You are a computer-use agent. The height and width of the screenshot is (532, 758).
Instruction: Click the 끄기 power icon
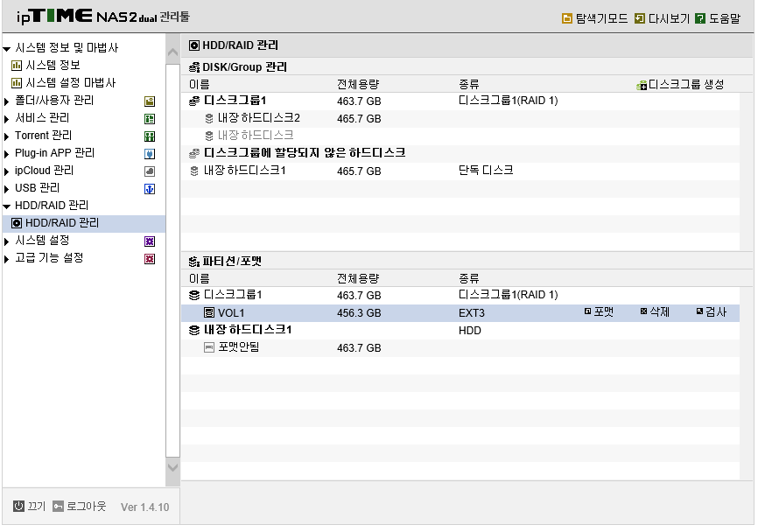click(18, 506)
